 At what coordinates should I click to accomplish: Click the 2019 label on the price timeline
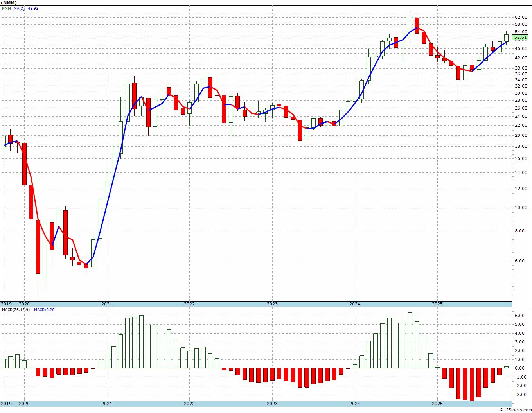click(x=6, y=304)
